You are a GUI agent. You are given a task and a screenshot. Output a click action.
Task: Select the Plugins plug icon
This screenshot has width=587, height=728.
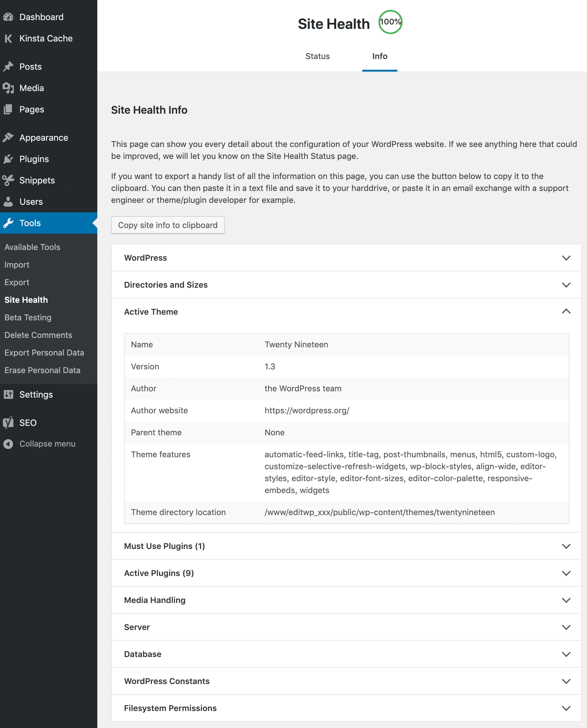coord(8,159)
